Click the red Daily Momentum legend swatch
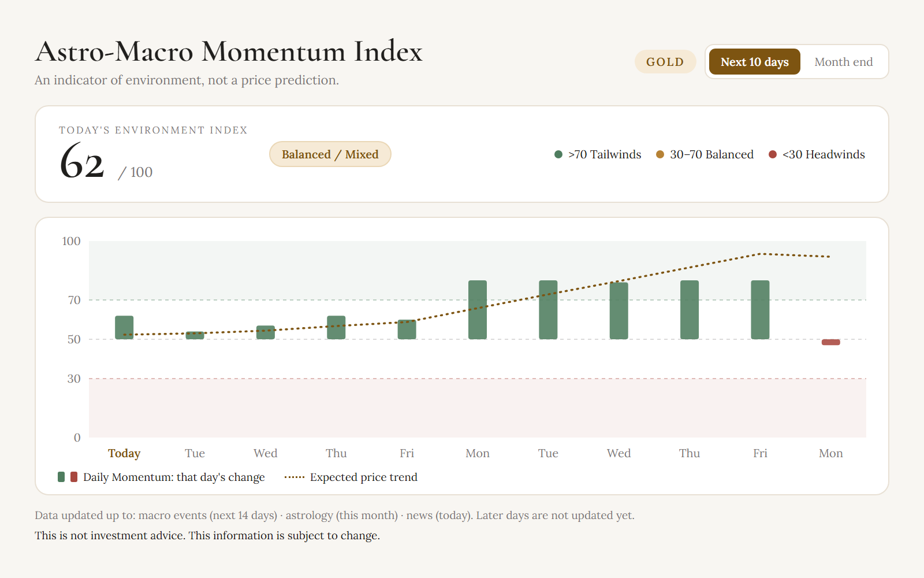924x578 pixels. 74,477
